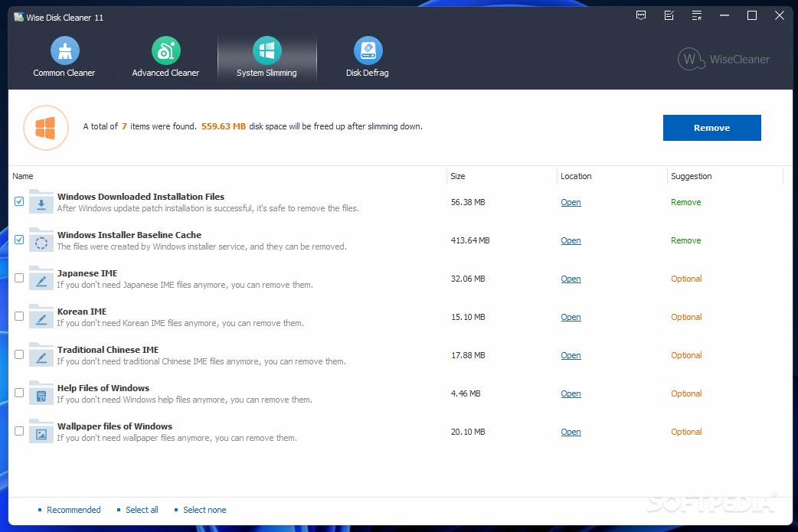Click the Optional suggestion for Japanese IME
Screen dimensions: 798x532
coord(686,279)
